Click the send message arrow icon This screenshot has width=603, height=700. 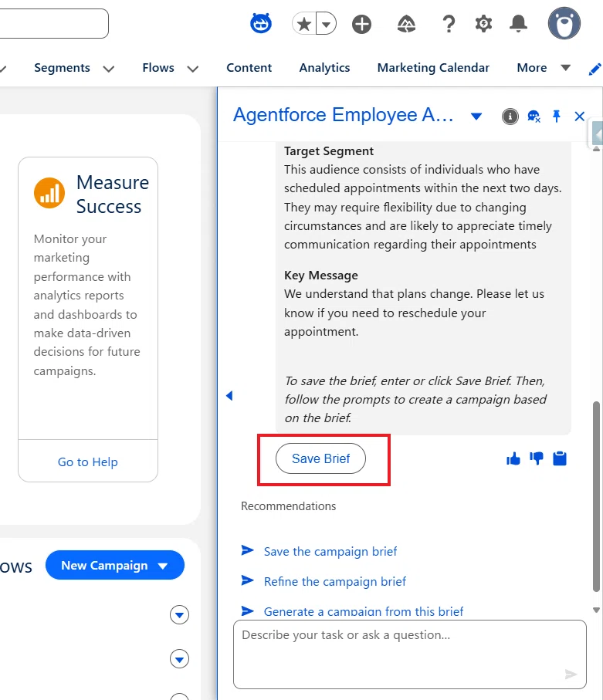click(x=571, y=674)
